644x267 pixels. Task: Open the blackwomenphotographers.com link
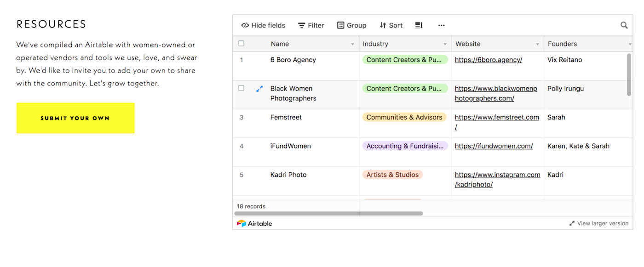[x=496, y=93]
